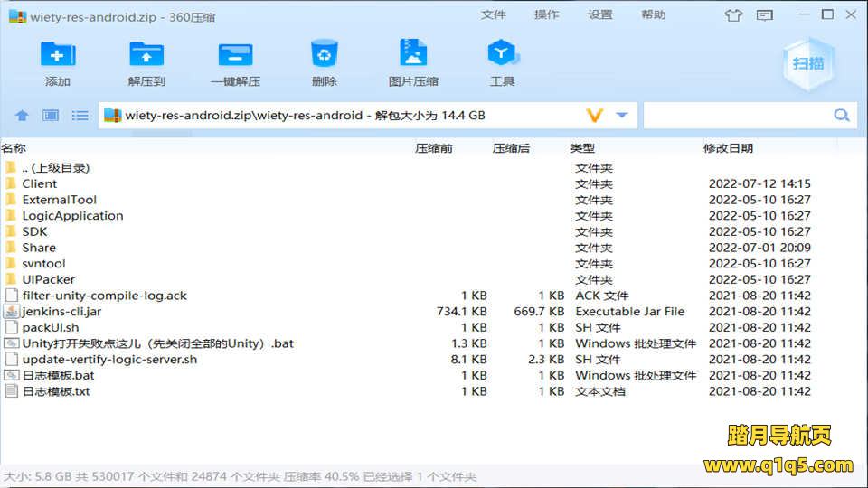
Task: Open the File (文件) menu
Action: (494, 15)
